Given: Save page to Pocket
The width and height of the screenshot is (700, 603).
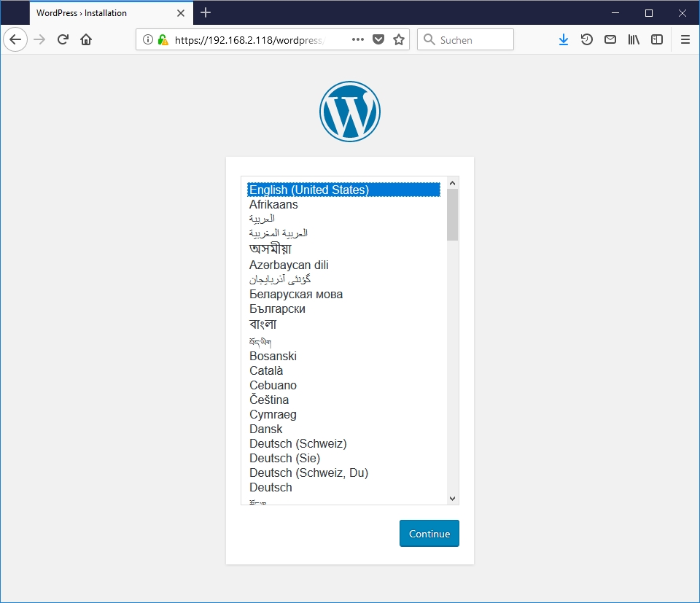Looking at the screenshot, I should tap(378, 39).
